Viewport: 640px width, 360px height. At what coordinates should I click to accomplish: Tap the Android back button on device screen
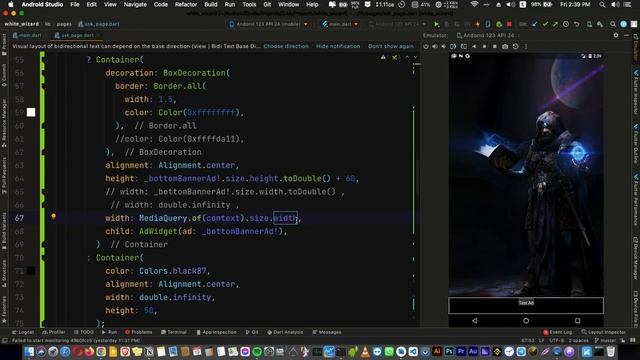[474, 321]
